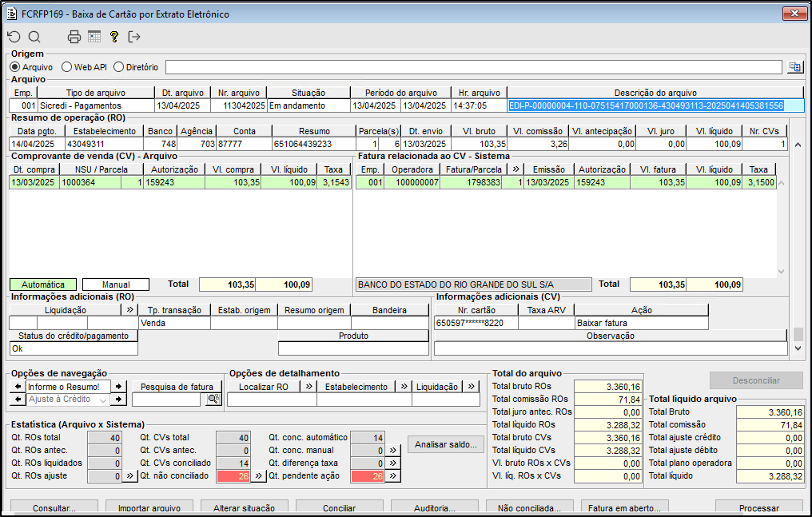Click the Em andamento situação cell
The height and width of the screenshot is (517, 812).
[308, 105]
